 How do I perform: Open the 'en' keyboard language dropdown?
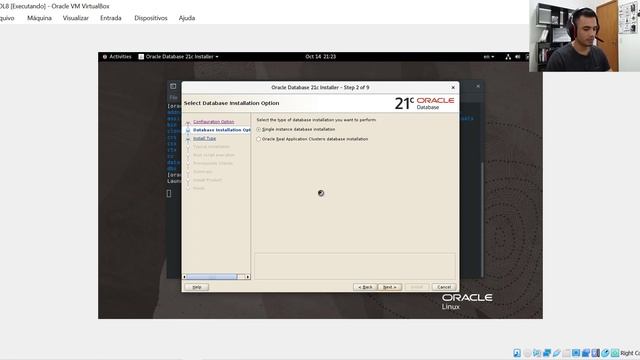tap(489, 57)
